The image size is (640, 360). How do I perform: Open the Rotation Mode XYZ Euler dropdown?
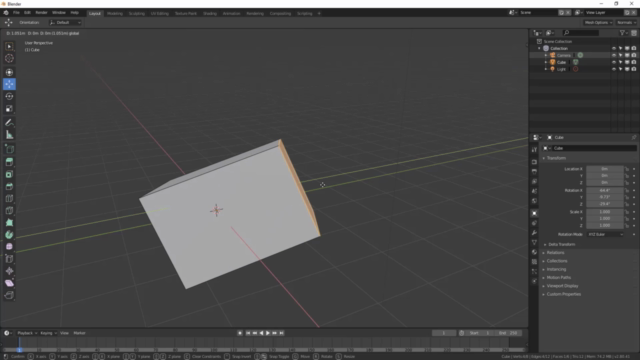point(606,234)
